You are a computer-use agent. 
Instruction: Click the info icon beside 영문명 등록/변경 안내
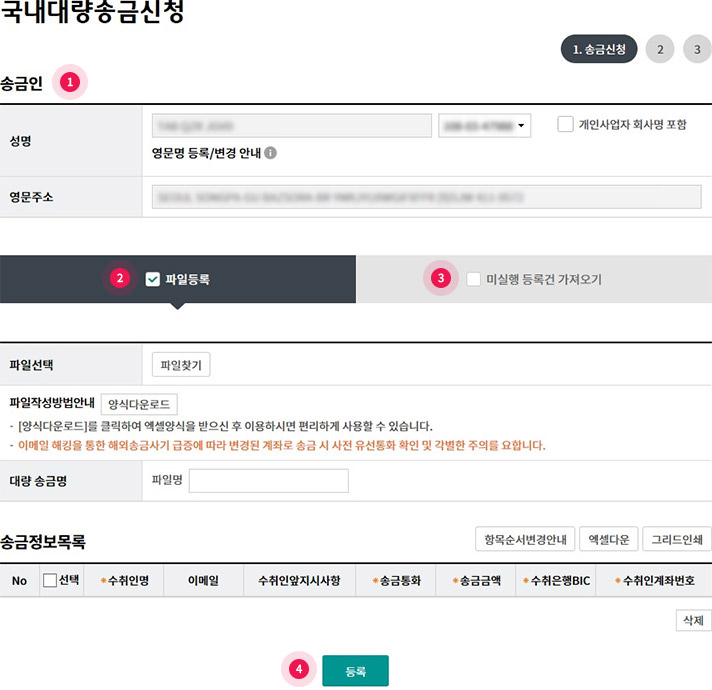(x=271, y=154)
